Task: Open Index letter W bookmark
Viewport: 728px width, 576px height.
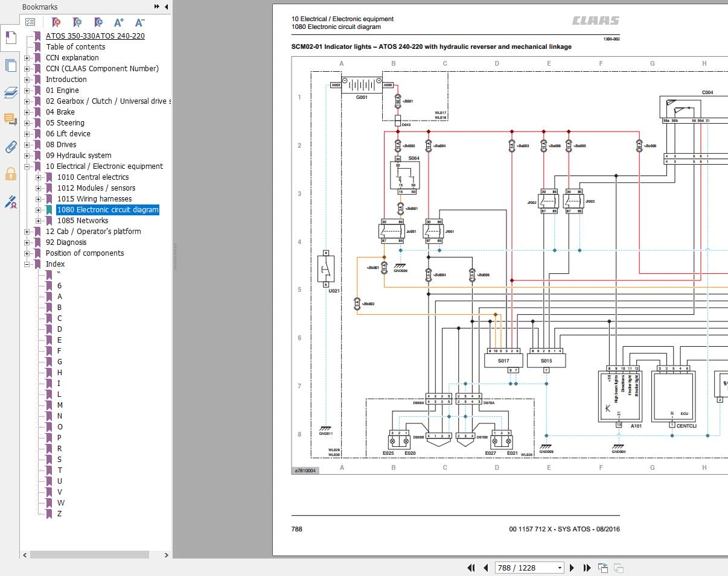Action: coord(60,502)
